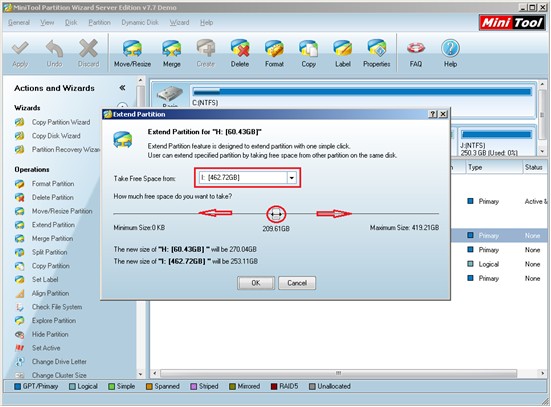
Task: Click the Label toolbar icon
Action: pos(343,54)
